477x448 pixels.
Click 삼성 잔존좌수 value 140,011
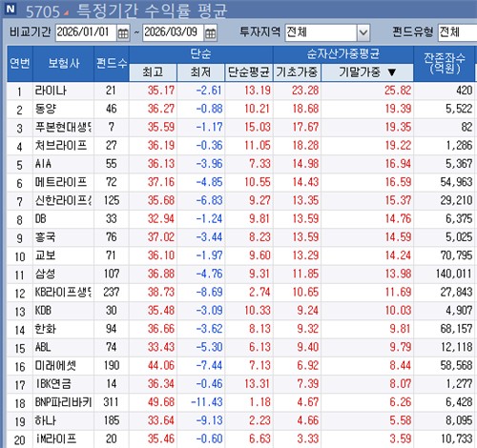coord(454,274)
